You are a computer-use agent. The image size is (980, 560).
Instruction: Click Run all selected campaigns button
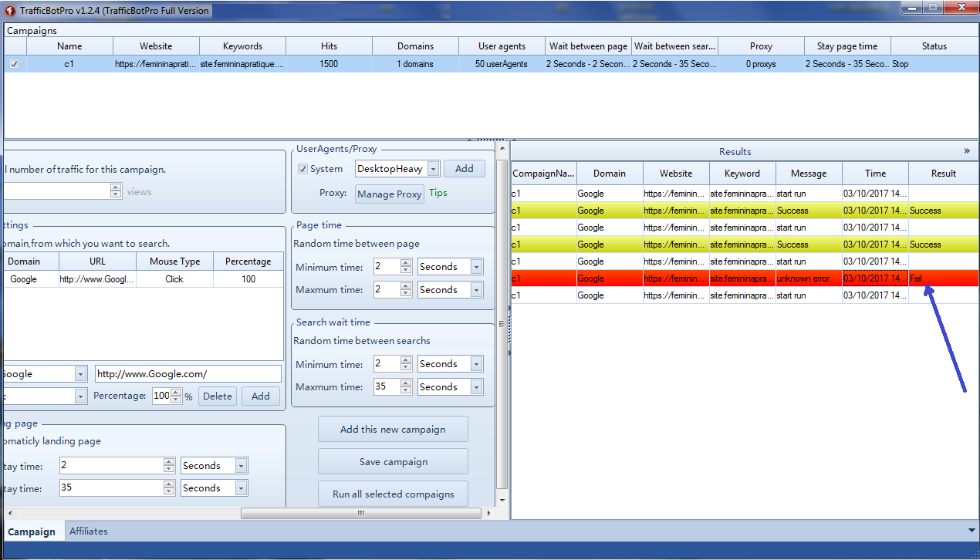pyautogui.click(x=393, y=494)
